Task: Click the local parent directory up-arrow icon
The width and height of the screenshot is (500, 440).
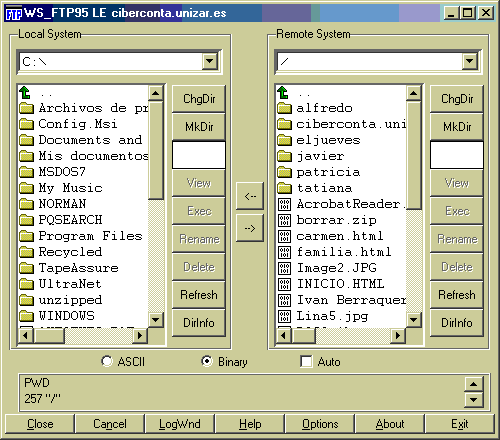Action: (25, 92)
